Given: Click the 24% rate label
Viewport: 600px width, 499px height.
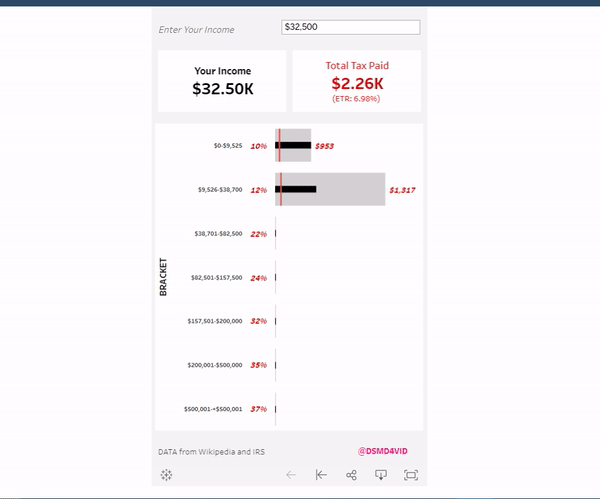Looking at the screenshot, I should [258, 277].
